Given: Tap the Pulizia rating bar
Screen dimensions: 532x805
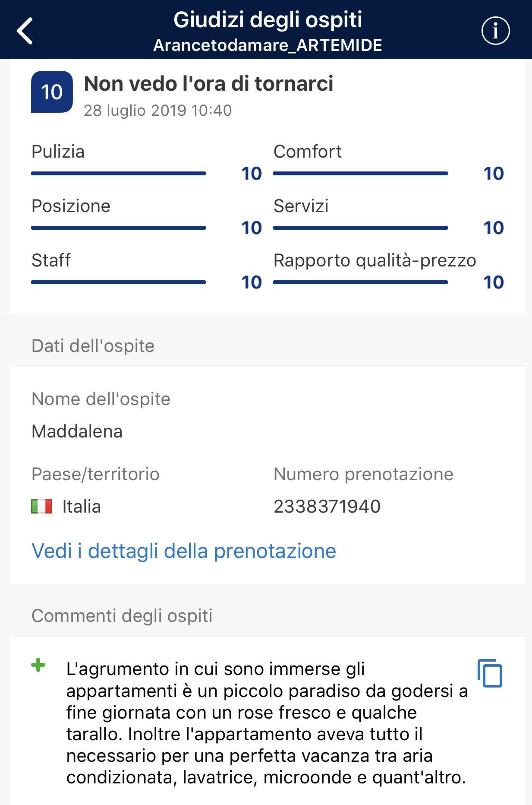Looking at the screenshot, I should pyautogui.click(x=118, y=174).
